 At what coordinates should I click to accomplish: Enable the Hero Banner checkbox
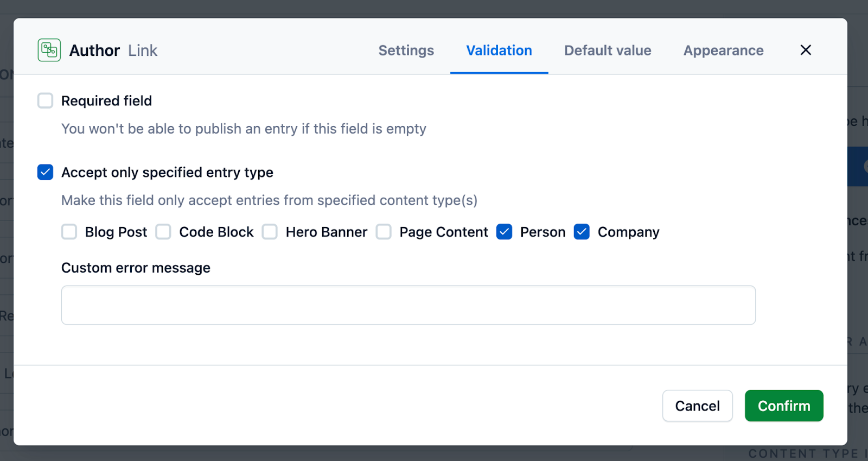270,232
